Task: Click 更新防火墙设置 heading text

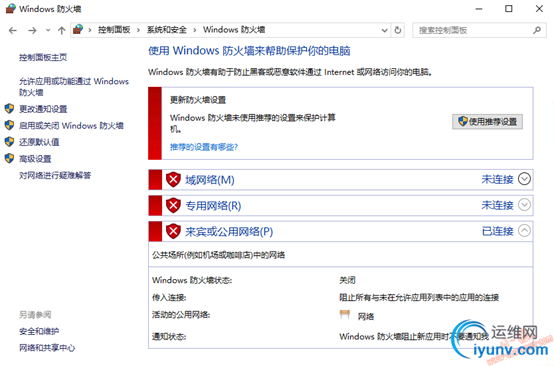Action: pos(198,100)
